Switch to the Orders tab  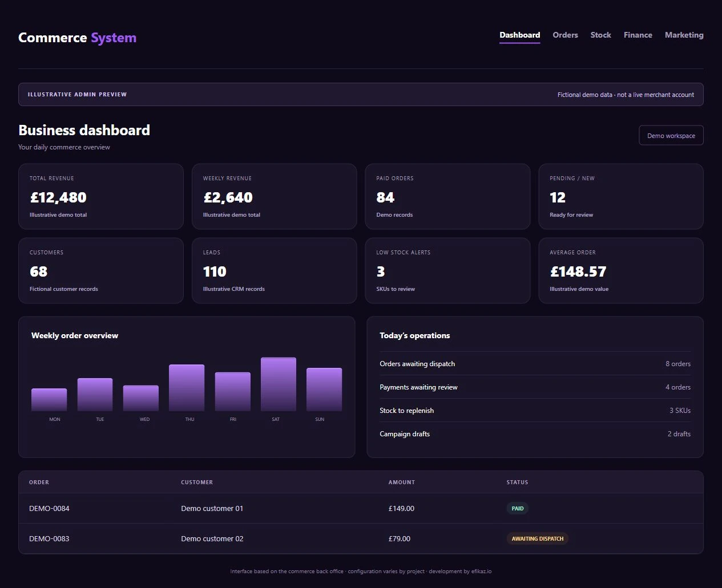pyautogui.click(x=565, y=35)
